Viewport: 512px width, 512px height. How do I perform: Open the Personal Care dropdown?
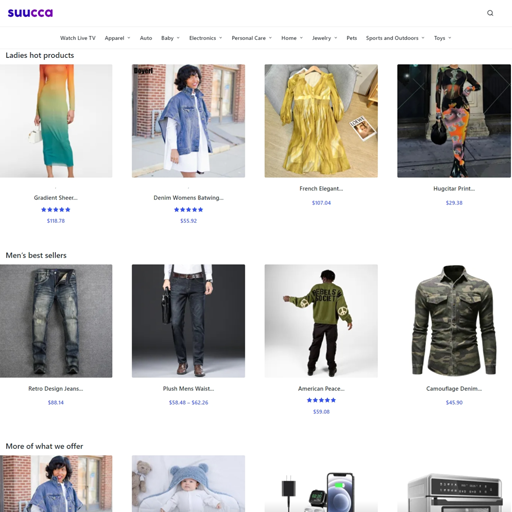(x=252, y=38)
